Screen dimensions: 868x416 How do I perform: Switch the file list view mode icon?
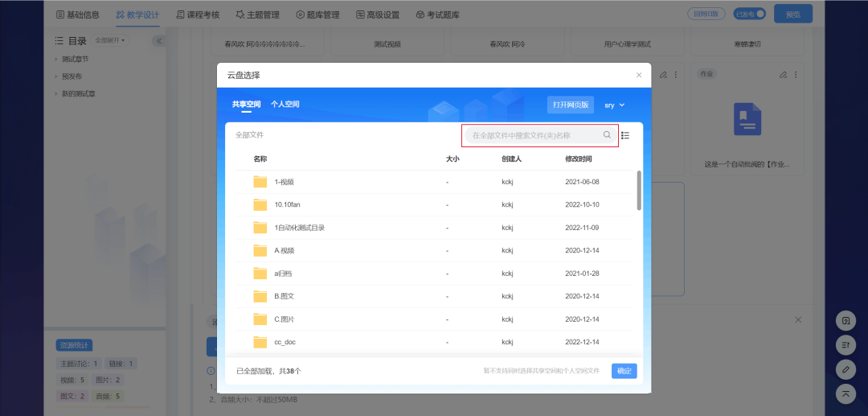[x=625, y=135]
